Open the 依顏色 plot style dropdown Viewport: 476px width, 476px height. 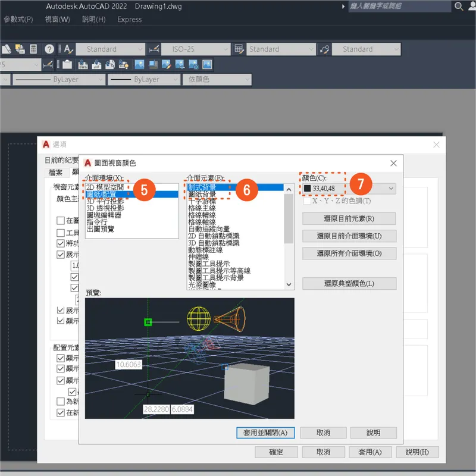(x=217, y=80)
